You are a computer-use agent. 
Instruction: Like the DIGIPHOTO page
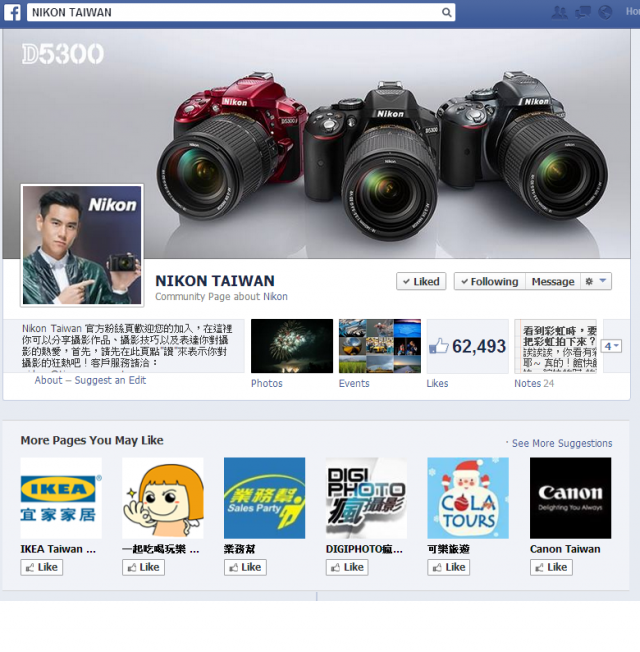(347, 568)
